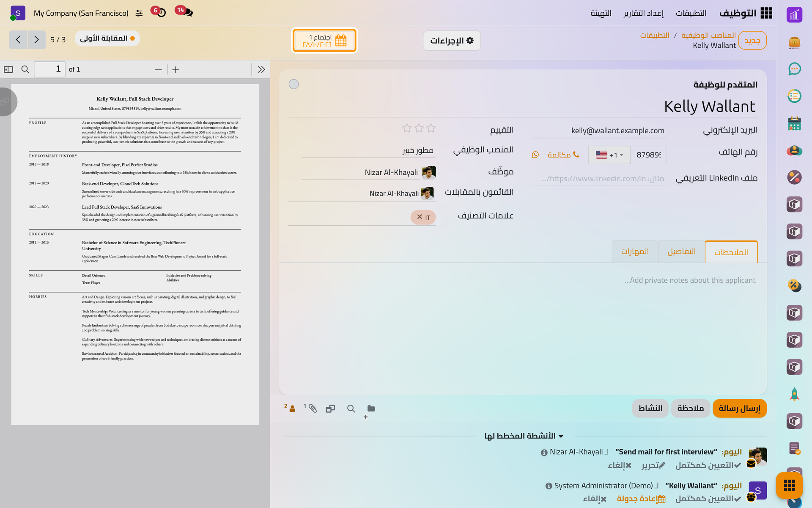This screenshot has width=812, height=508.
Task: Click the folder icon in chatter toolbar
Action: point(371,409)
